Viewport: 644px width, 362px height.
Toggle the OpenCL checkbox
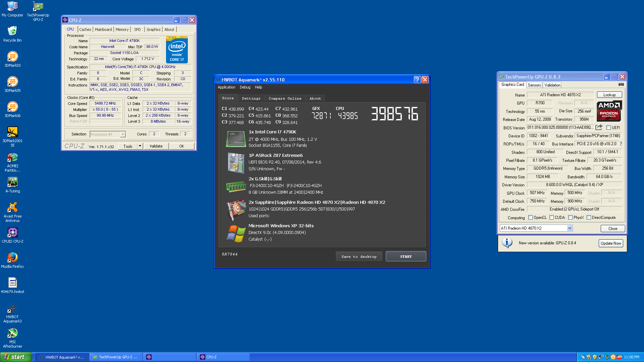click(x=530, y=218)
